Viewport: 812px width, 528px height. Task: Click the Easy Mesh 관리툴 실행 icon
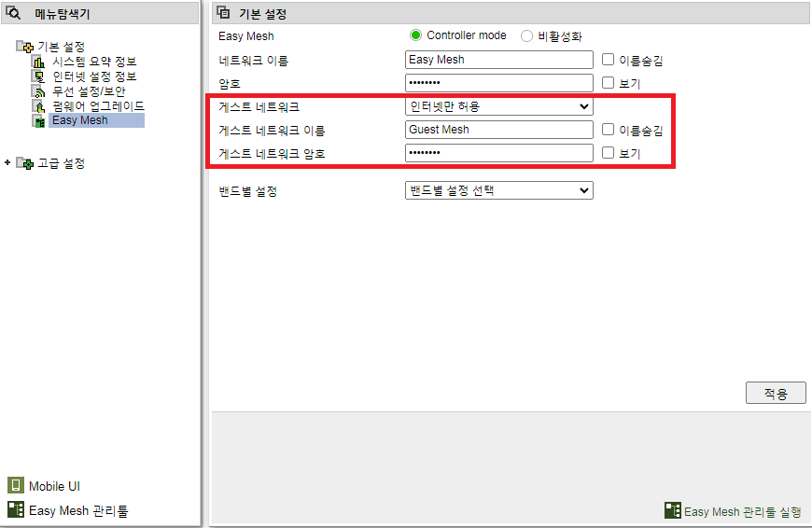tap(673, 510)
